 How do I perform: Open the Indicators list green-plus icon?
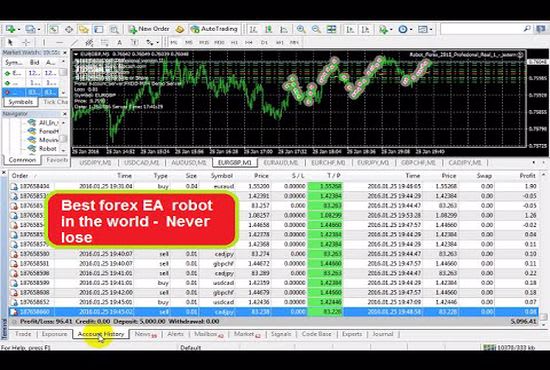383,29
